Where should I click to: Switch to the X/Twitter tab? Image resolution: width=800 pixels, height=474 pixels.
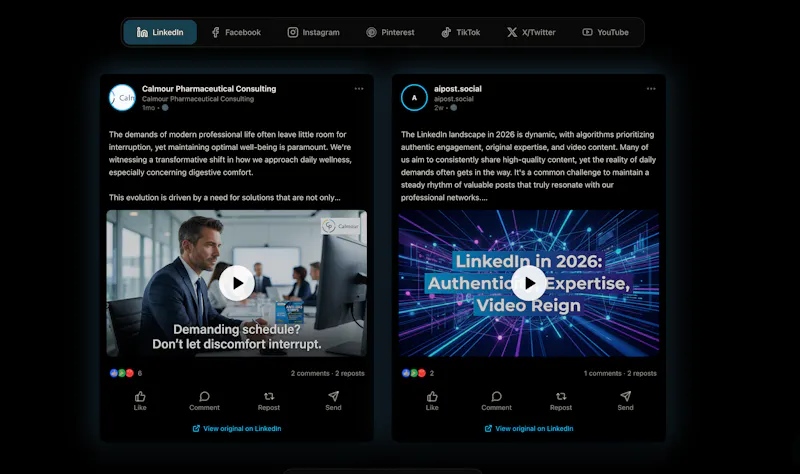[x=531, y=32]
